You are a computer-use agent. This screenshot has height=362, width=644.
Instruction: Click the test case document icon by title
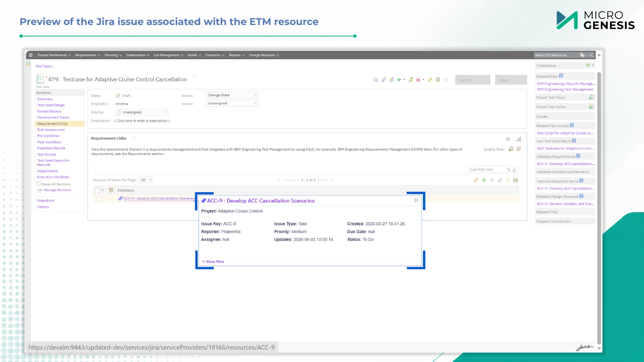tap(40, 79)
